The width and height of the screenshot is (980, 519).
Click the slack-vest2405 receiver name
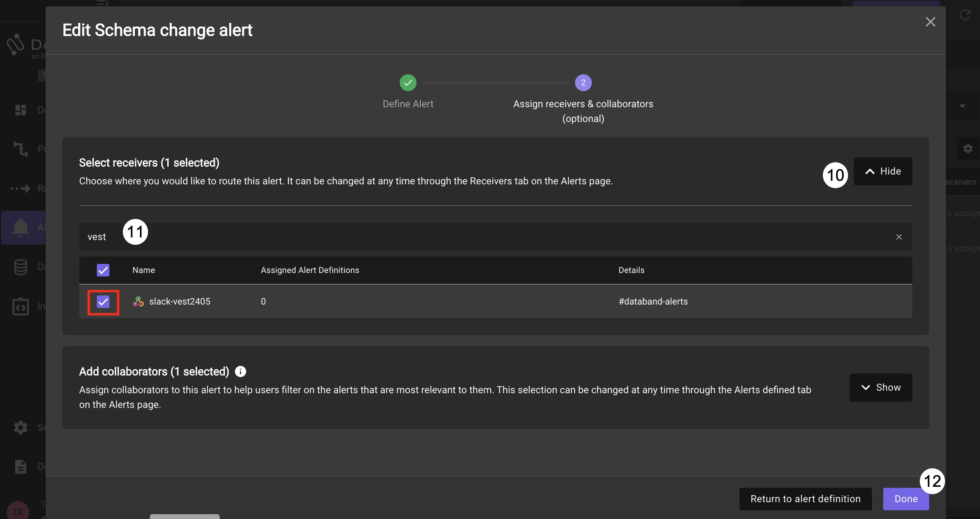180,301
